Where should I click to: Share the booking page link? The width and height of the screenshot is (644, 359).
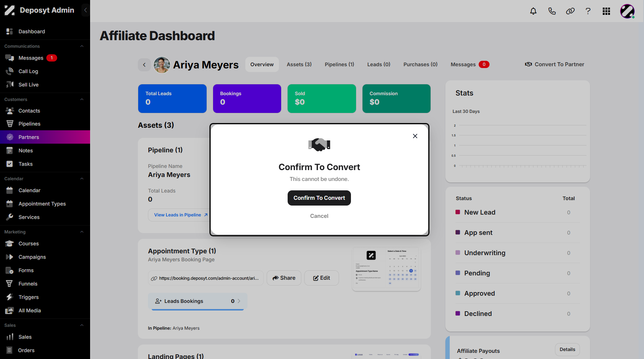pyautogui.click(x=284, y=278)
